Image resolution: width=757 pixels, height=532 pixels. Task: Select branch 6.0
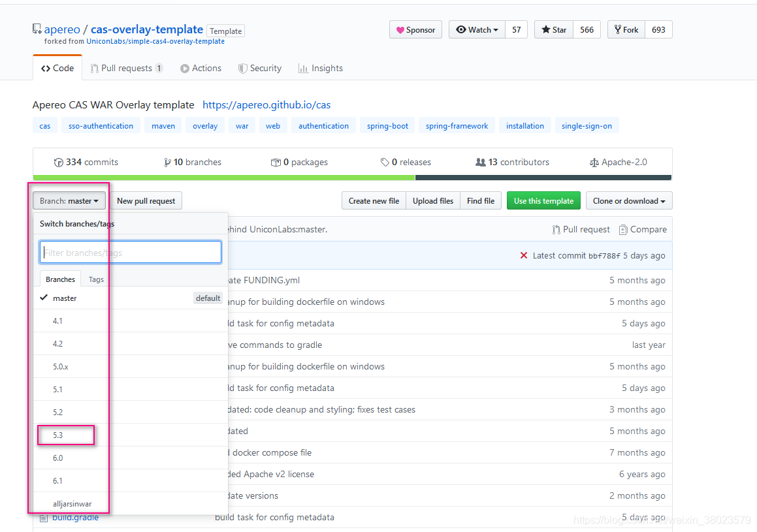point(131,458)
